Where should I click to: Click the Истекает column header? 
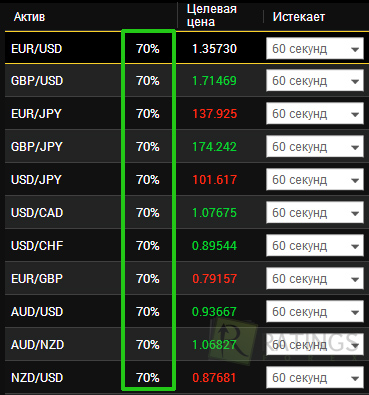tap(299, 17)
